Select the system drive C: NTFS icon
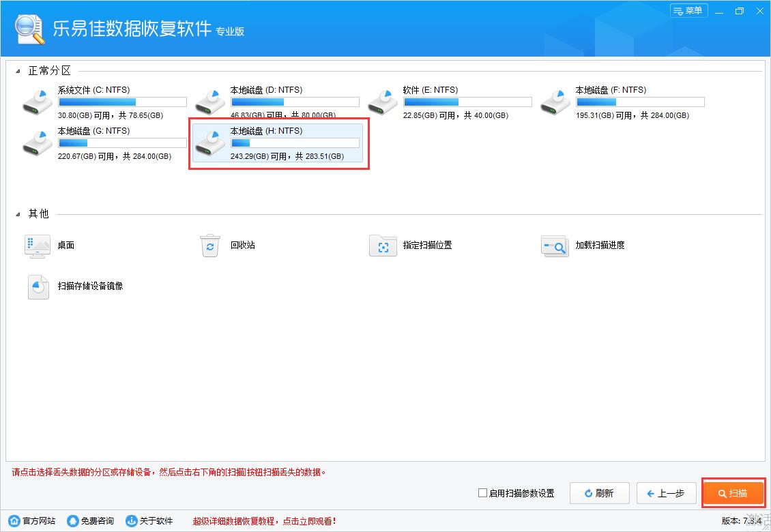Viewport: 771px width, 532px height. click(37, 102)
